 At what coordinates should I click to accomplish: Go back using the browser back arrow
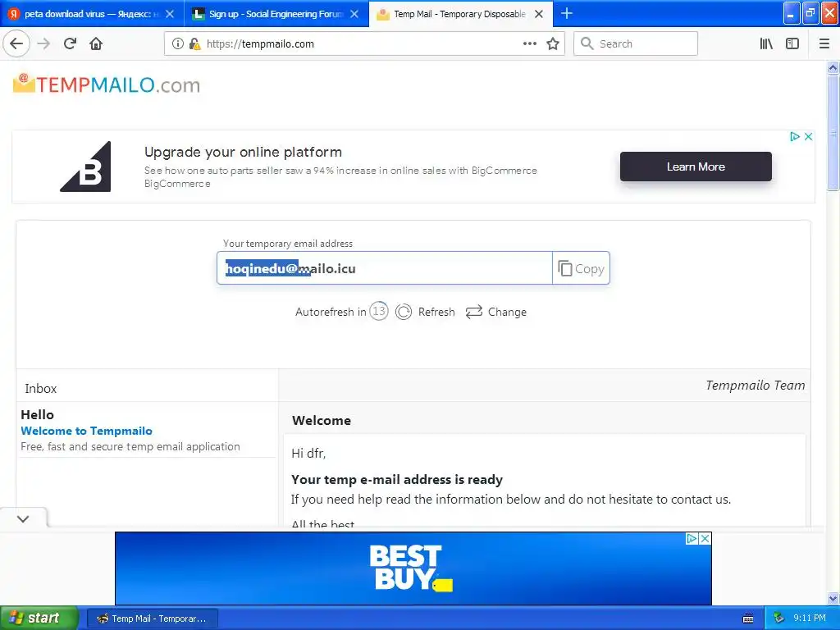pos(16,43)
